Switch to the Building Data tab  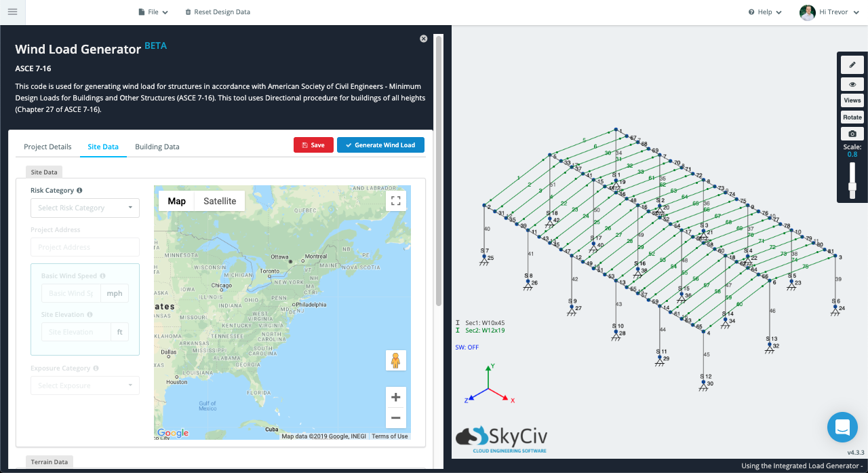coord(157,147)
